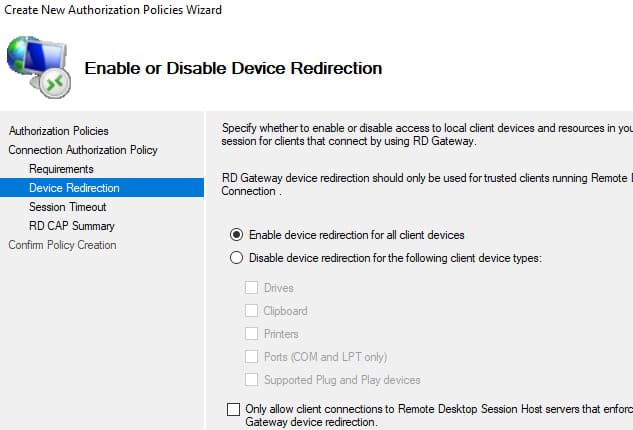Check the Printers checkbox
The height and width of the screenshot is (430, 633).
pyautogui.click(x=251, y=334)
